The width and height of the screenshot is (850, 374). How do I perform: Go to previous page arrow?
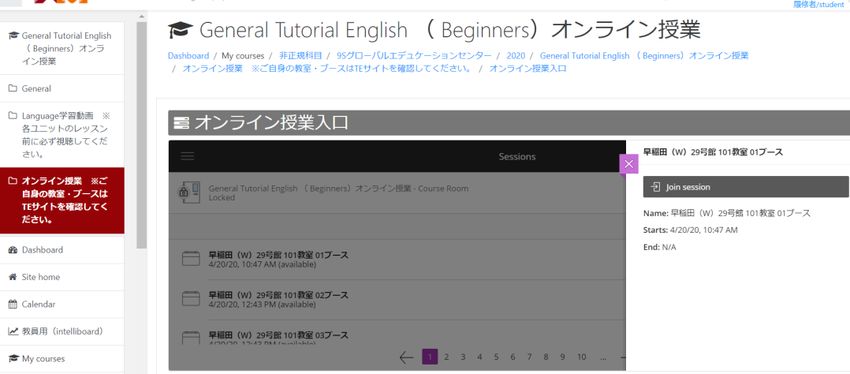[x=406, y=357]
